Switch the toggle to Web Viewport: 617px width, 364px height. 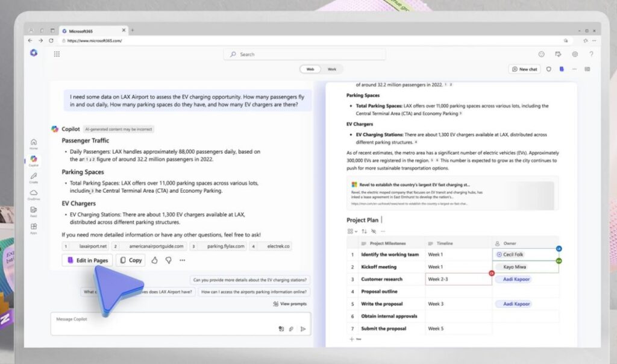click(x=310, y=69)
